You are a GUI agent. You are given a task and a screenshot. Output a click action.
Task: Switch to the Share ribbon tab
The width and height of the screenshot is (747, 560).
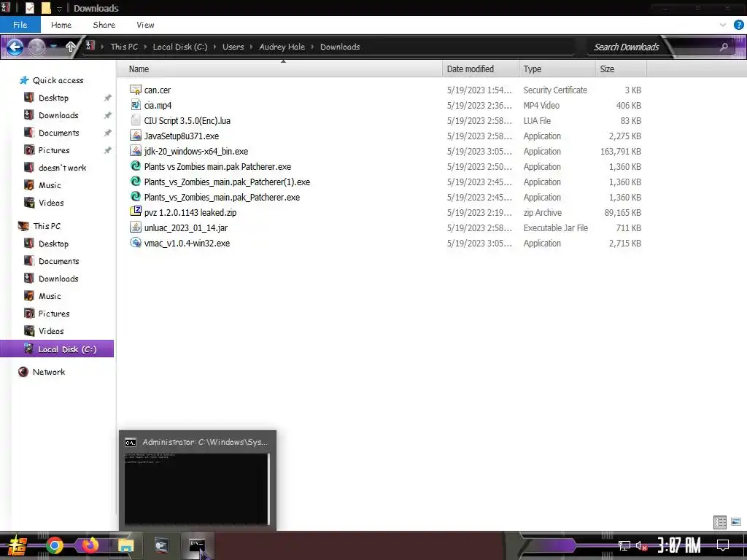pyautogui.click(x=104, y=25)
